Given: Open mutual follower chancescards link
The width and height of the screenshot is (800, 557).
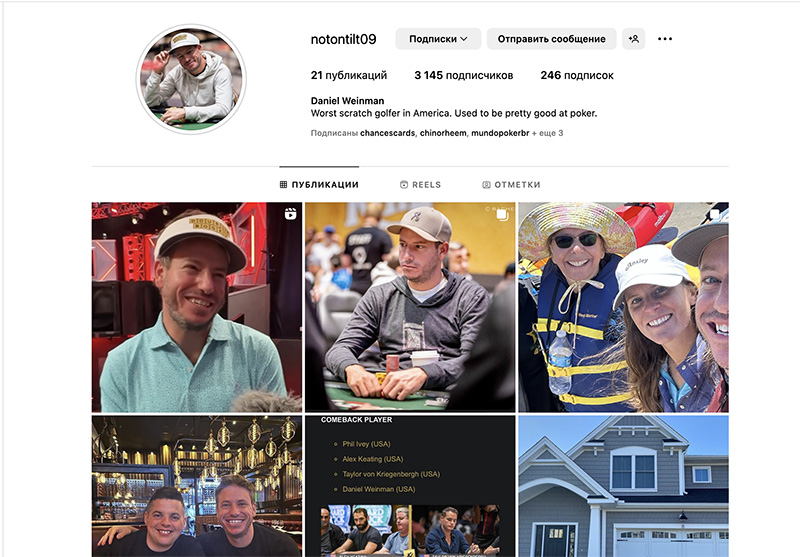Looking at the screenshot, I should [387, 133].
